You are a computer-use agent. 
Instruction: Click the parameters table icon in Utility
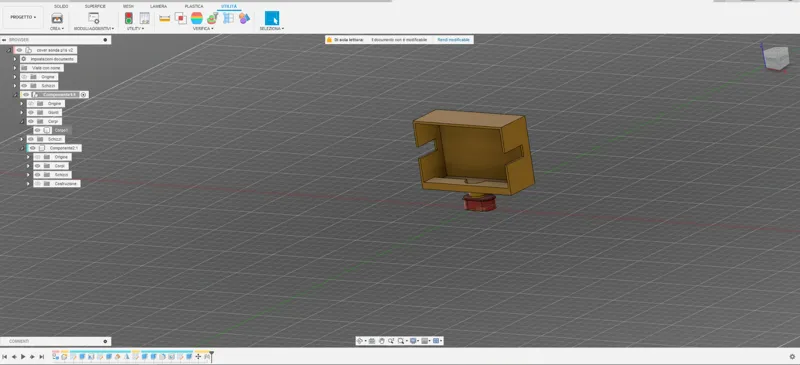[144, 18]
